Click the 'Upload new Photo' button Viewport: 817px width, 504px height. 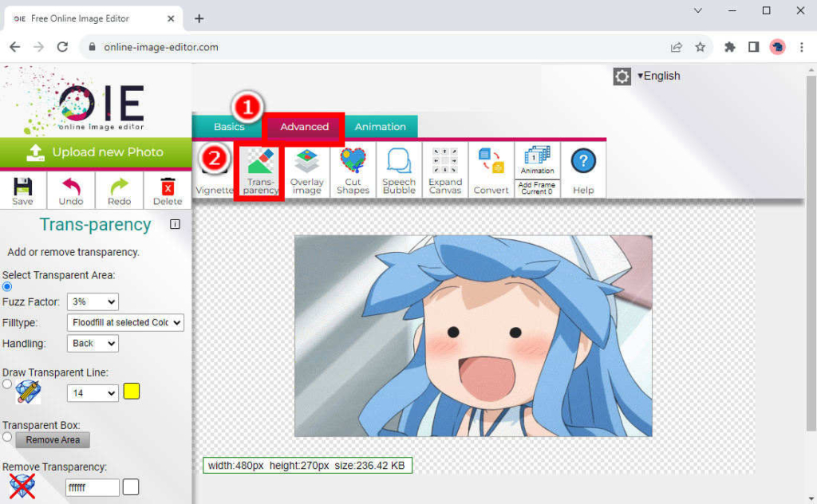click(96, 152)
